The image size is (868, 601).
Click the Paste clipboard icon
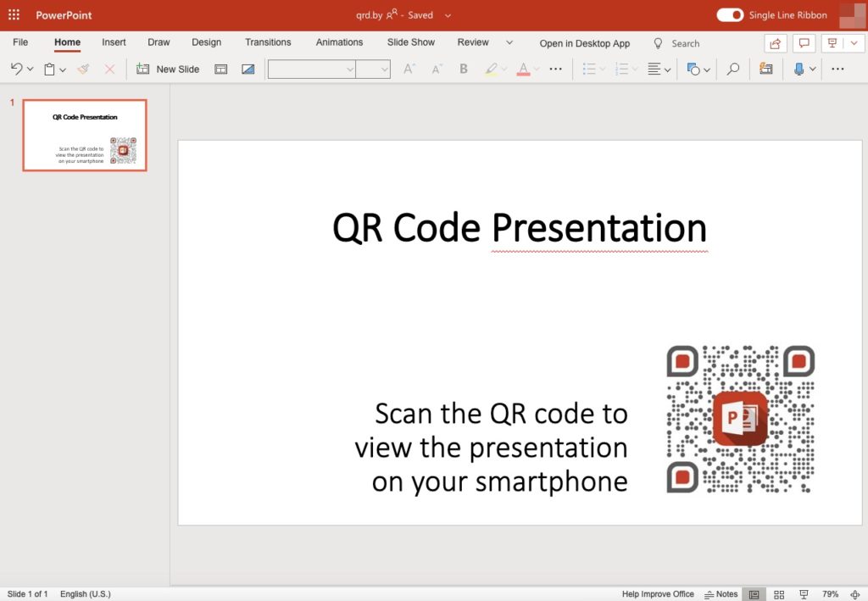pos(49,70)
